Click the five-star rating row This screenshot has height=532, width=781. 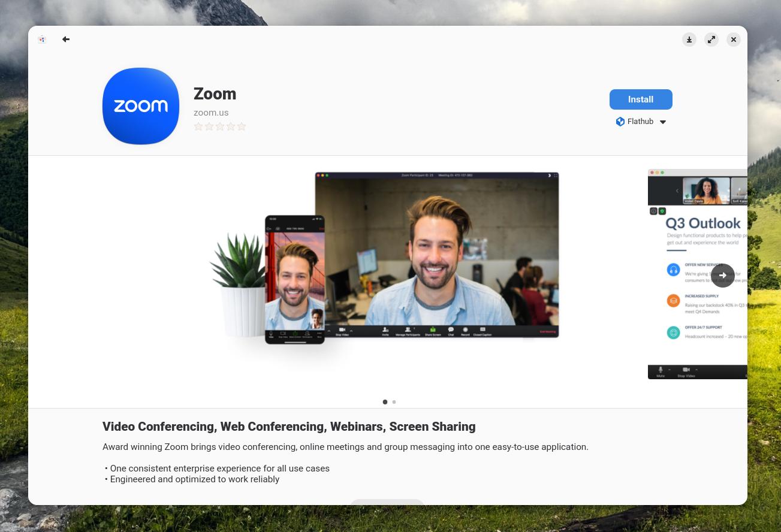point(220,126)
